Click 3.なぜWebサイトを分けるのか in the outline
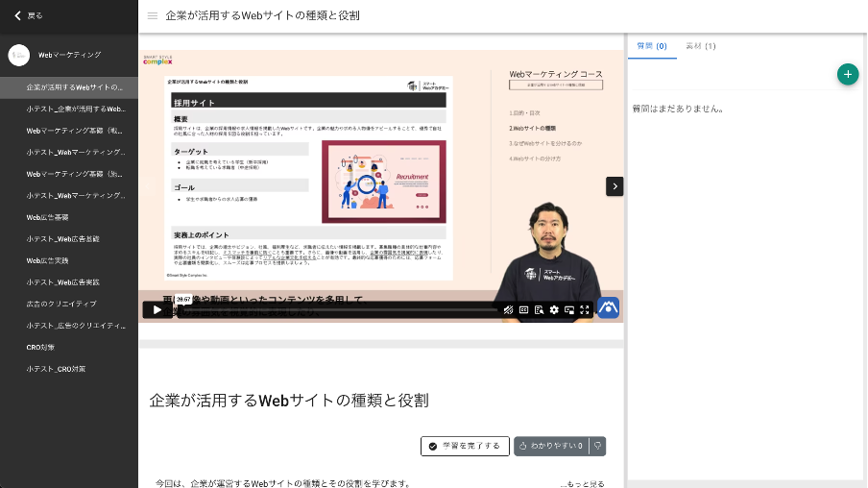Screen dimensions: 868x488 (x=545, y=143)
